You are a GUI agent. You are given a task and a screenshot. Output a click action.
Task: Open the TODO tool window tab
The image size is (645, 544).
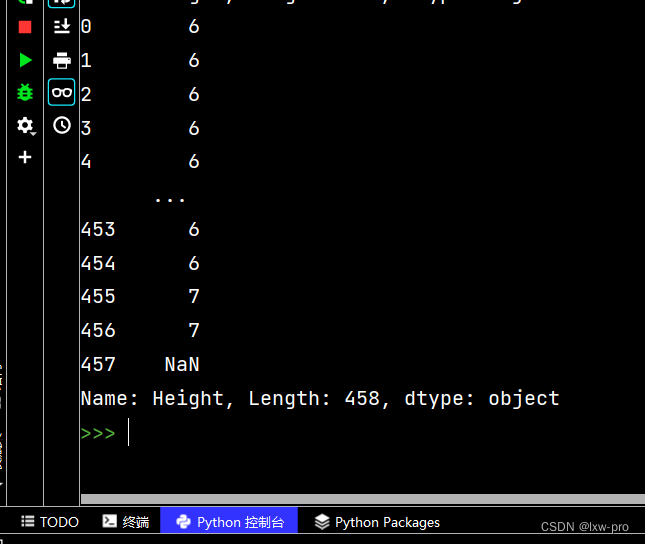pos(50,522)
